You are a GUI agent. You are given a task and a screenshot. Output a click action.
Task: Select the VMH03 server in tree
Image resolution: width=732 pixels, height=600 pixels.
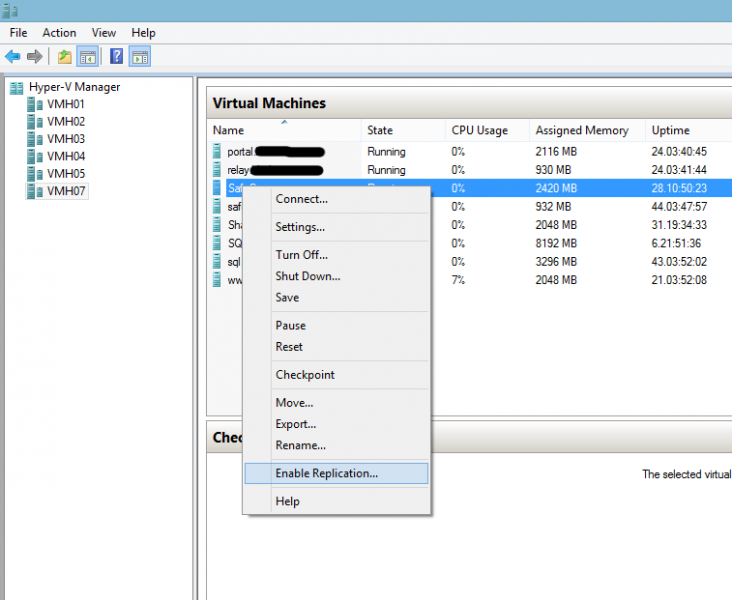click(x=66, y=139)
